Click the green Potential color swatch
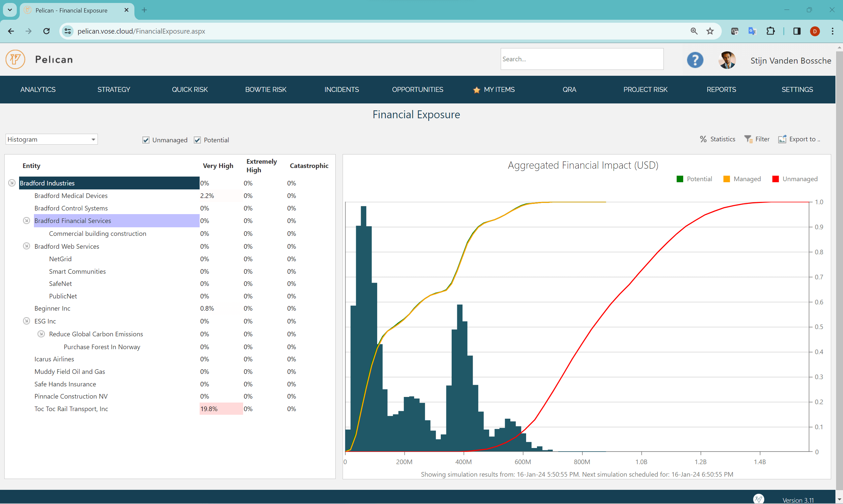This screenshot has height=504, width=843. [x=680, y=179]
